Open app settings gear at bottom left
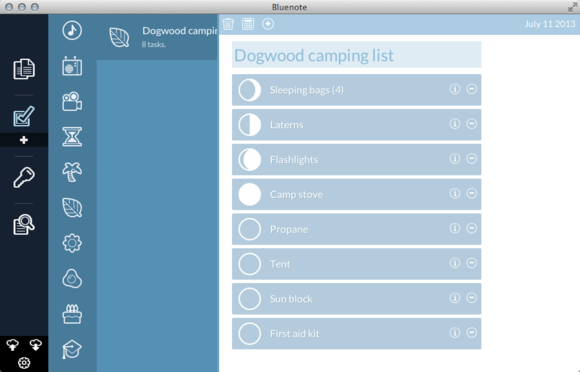580x372 pixels. click(24, 363)
